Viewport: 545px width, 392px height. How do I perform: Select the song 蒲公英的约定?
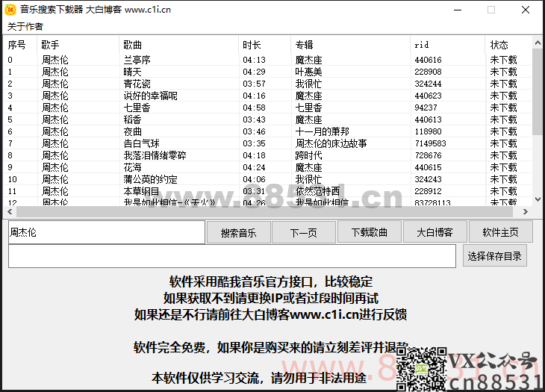151,179
